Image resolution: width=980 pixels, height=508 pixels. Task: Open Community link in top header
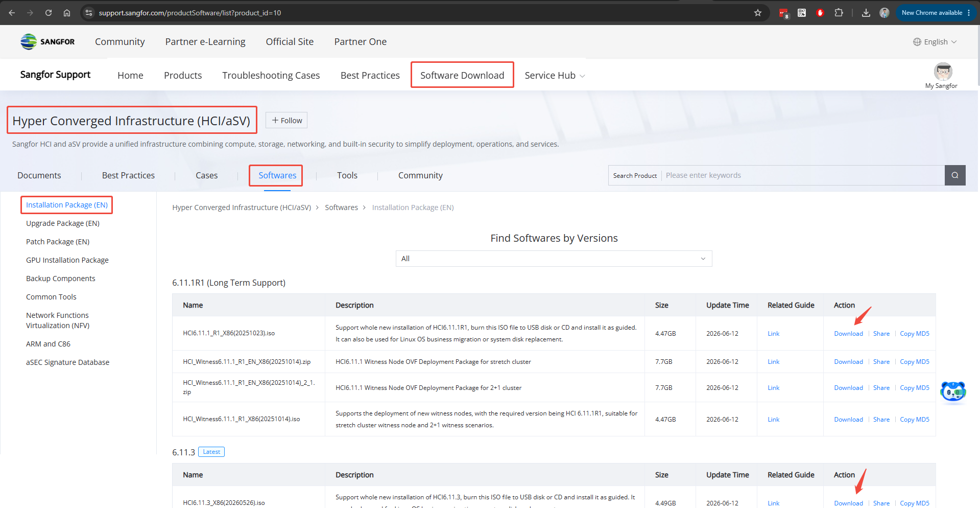pyautogui.click(x=120, y=42)
